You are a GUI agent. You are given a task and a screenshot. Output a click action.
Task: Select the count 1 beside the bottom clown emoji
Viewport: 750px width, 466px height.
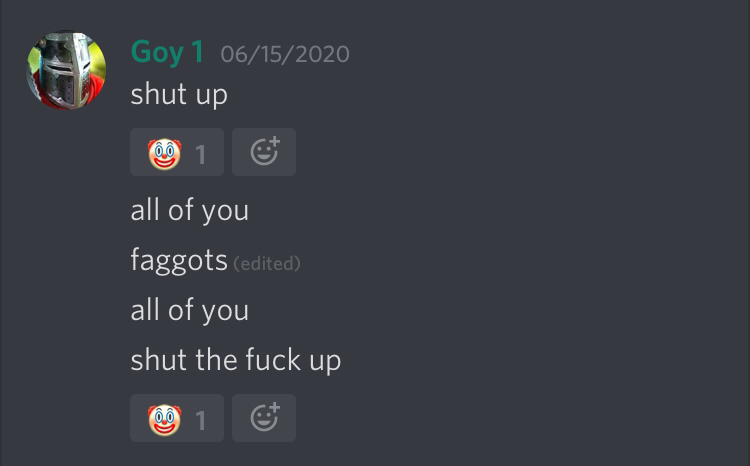(200, 421)
